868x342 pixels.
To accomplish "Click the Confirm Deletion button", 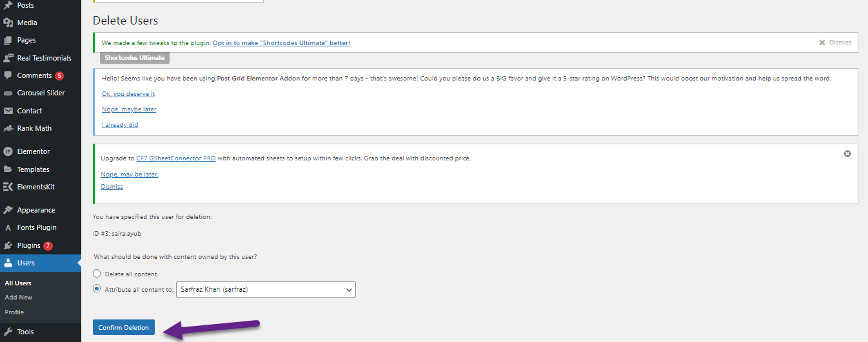I will (x=123, y=327).
